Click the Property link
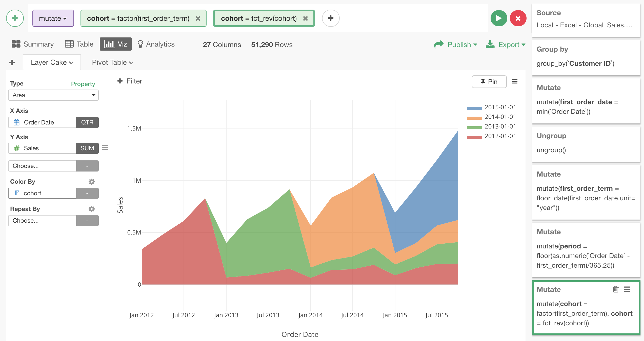 83,84
